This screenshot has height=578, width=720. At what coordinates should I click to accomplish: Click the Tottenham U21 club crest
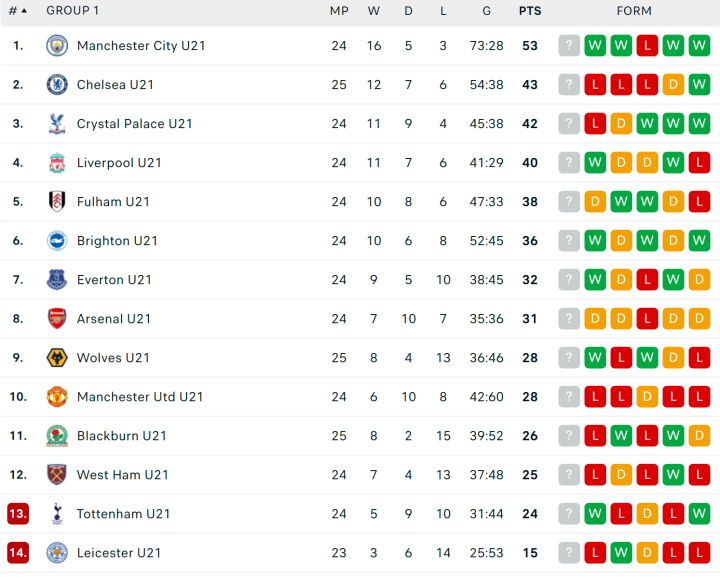click(x=57, y=514)
